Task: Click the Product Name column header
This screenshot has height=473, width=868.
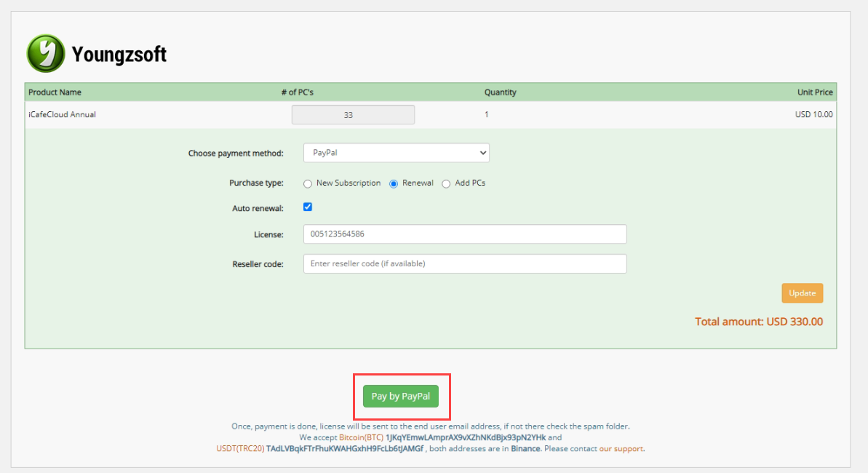Action: coord(55,92)
